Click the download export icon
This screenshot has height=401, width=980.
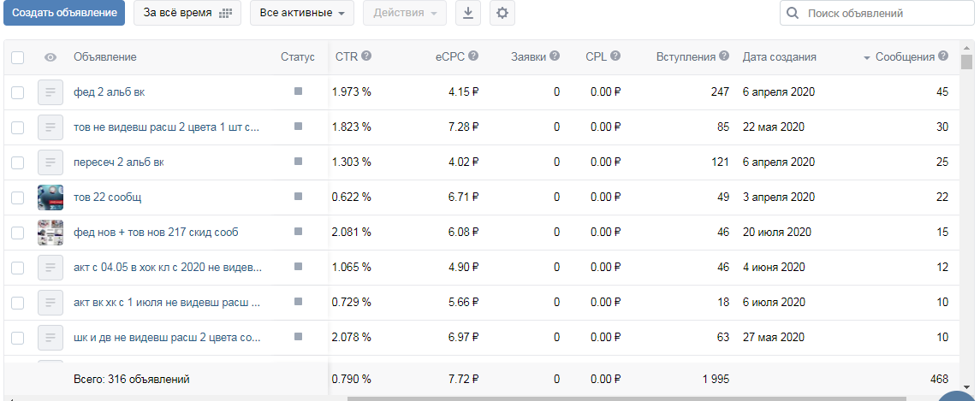[x=468, y=13]
